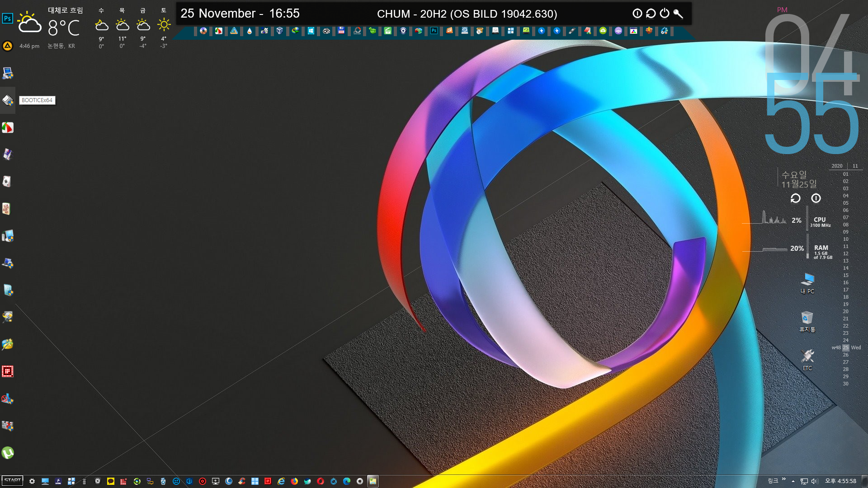Screen dimensions: 868x488
Task: Click the water drop icon in the launcher bar
Action: pos(249,31)
